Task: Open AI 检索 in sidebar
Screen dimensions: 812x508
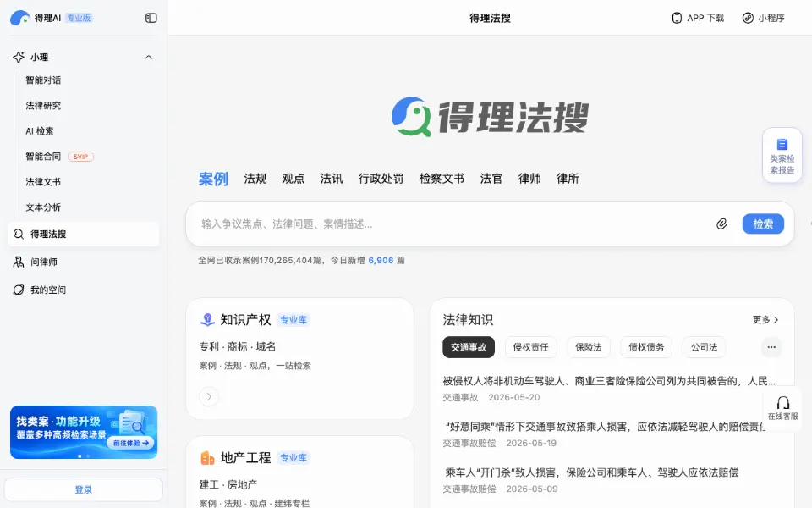Action: (x=40, y=131)
